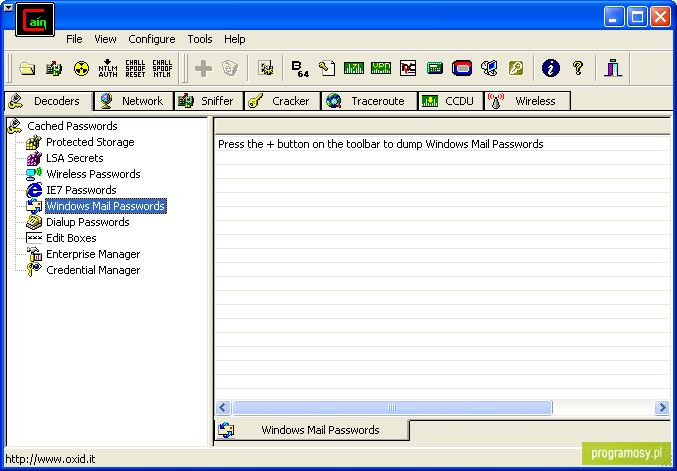Open the remote desktop password decoder icon
This screenshot has height=471, width=677.
click(x=489, y=68)
